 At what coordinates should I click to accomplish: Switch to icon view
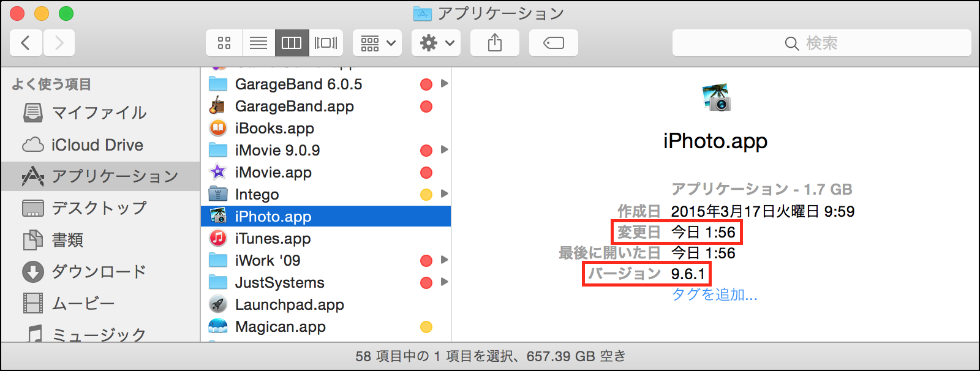click(224, 43)
